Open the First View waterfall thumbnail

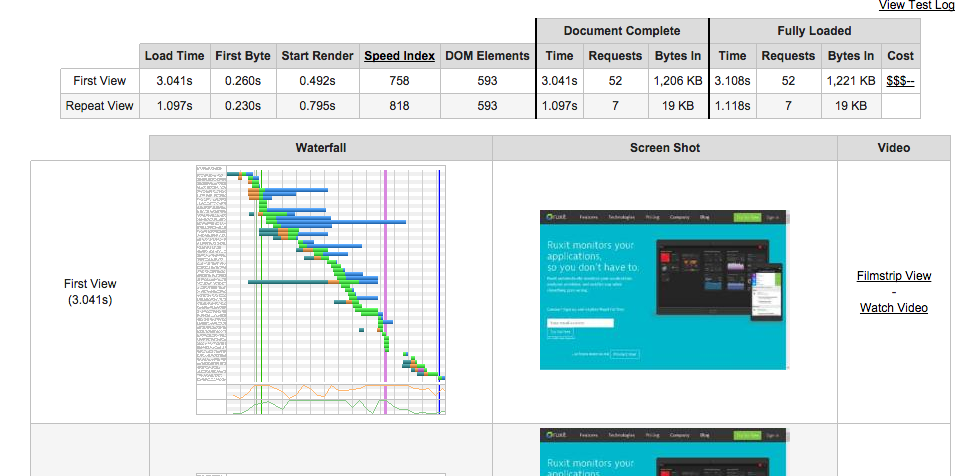point(321,290)
